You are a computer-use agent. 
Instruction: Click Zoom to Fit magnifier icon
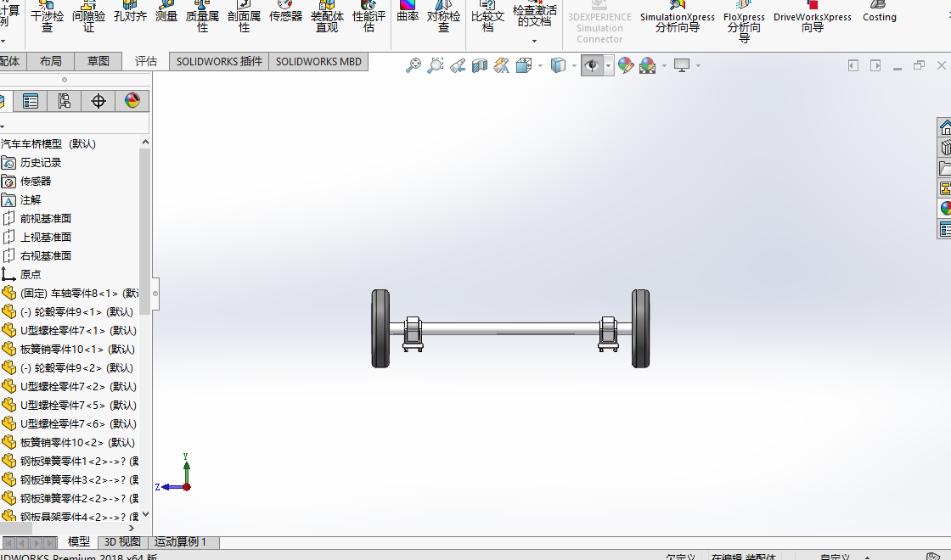413,64
